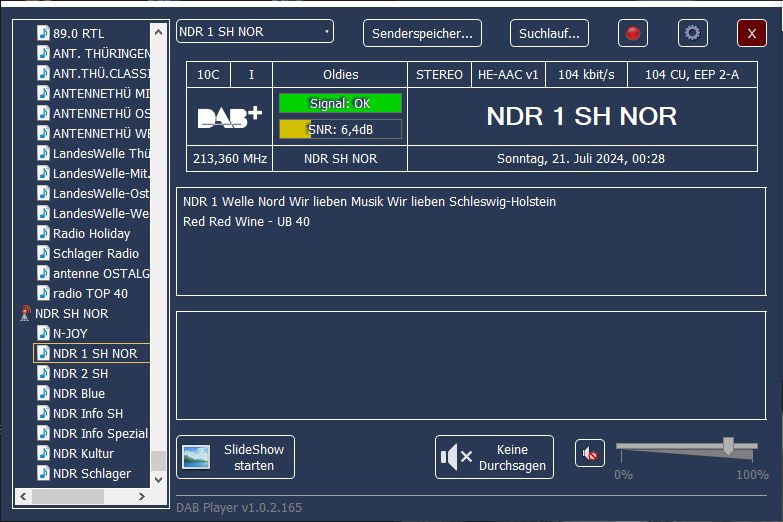Click the red record button icon
The height and width of the screenshot is (522, 783).
(x=632, y=33)
